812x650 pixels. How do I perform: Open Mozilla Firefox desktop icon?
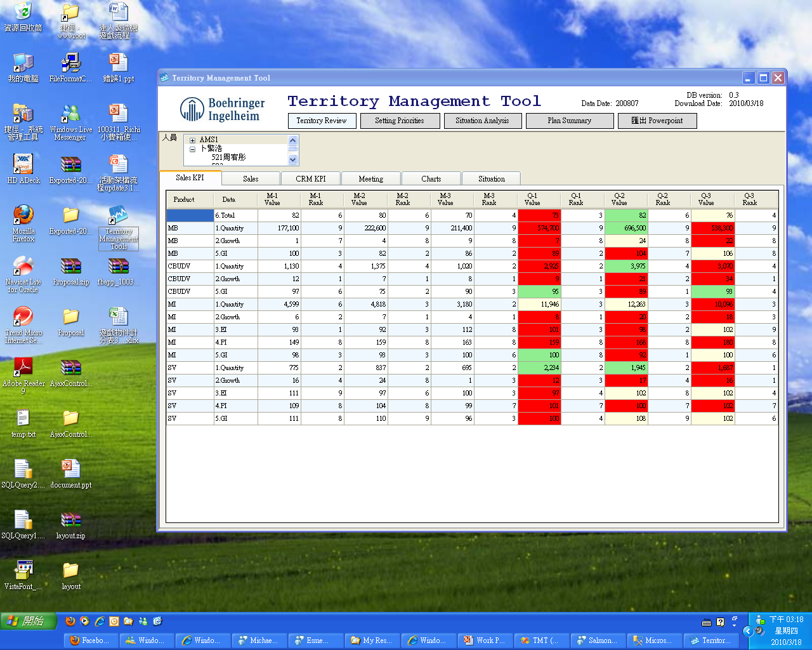click(23, 216)
